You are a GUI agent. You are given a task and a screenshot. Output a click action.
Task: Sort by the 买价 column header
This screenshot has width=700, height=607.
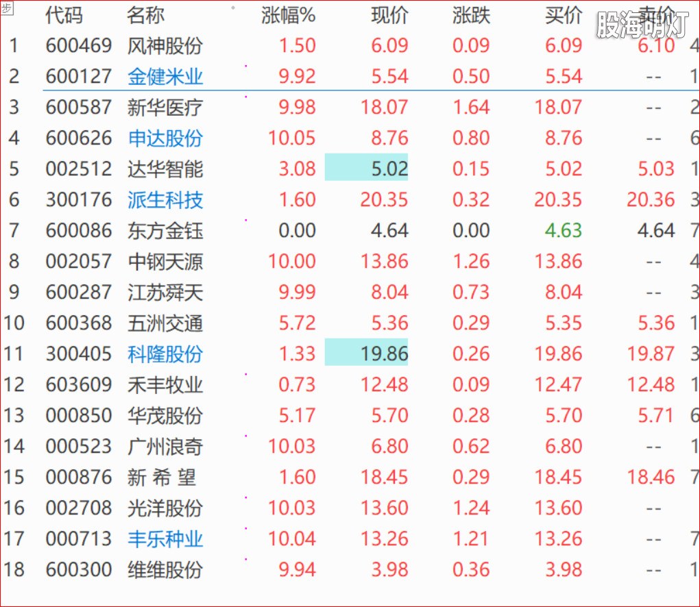tap(564, 15)
